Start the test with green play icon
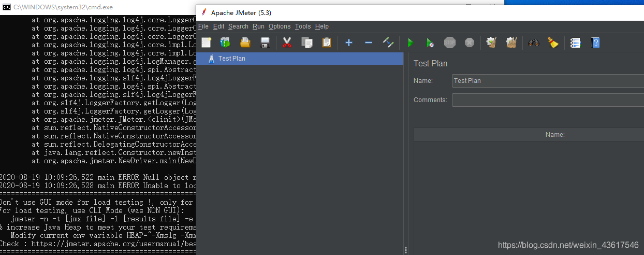 (411, 42)
